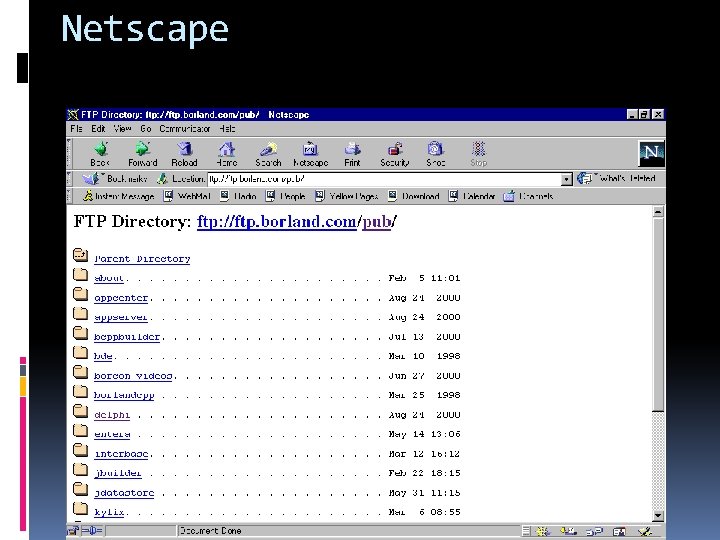Open the Calendar shortcut

click(x=472, y=196)
